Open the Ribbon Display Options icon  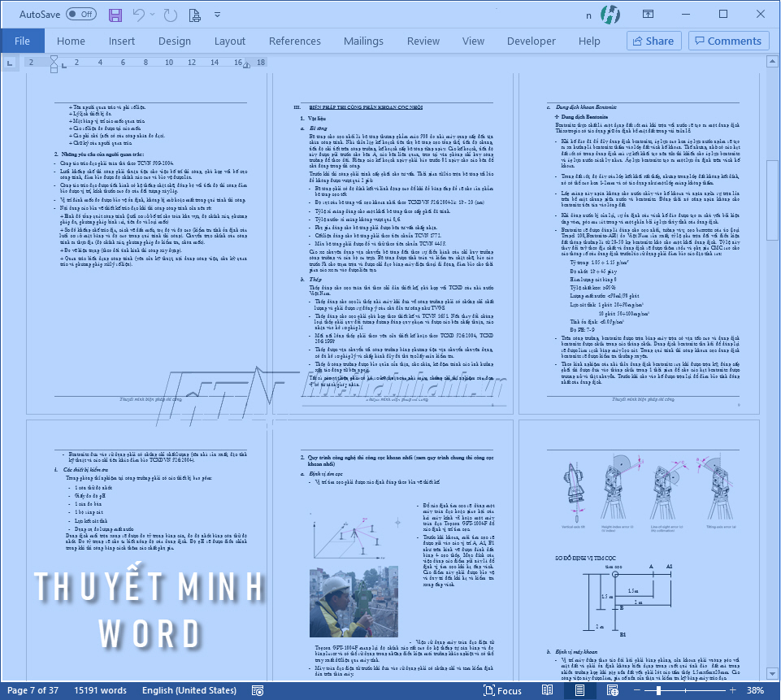click(649, 15)
